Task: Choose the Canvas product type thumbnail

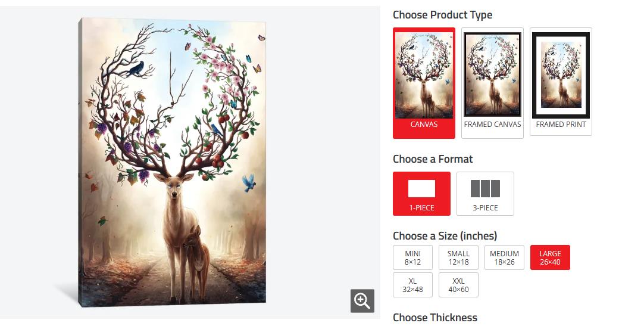Action: point(424,76)
